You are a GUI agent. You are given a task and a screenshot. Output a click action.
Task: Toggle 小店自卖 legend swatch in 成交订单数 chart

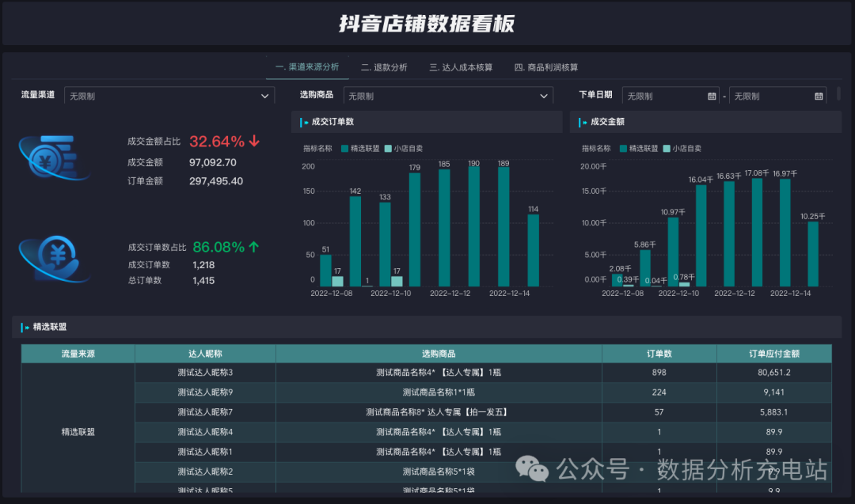[388, 148]
